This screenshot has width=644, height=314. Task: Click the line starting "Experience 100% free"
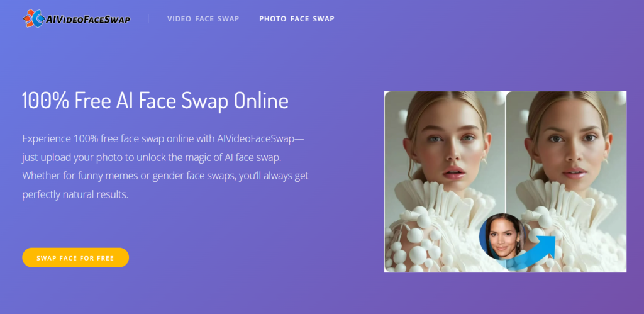tap(163, 138)
